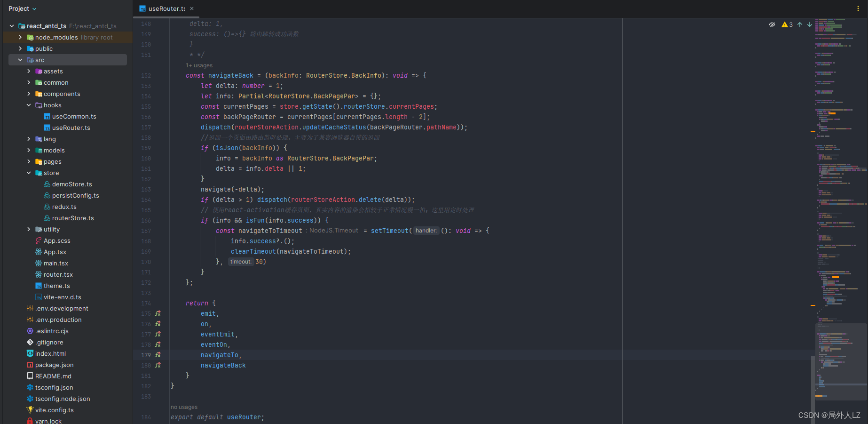Collapse the src folder
The image size is (868, 424).
click(x=20, y=60)
